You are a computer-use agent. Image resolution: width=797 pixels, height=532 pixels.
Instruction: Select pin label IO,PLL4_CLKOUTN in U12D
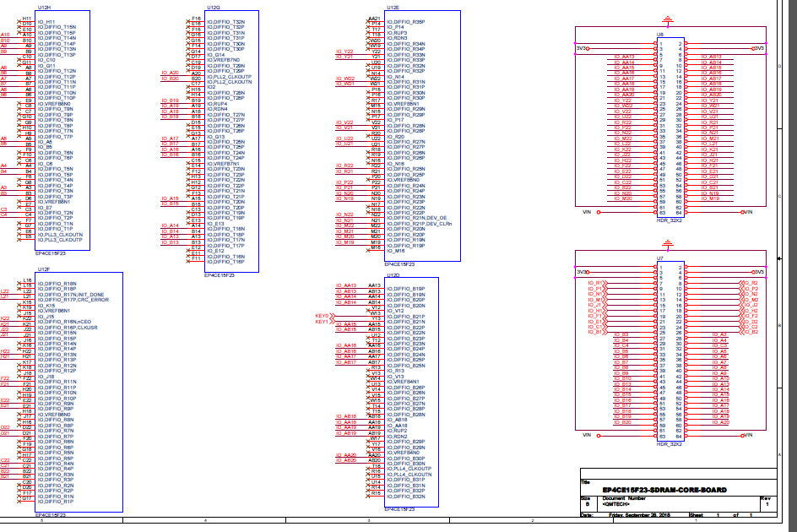(409, 475)
